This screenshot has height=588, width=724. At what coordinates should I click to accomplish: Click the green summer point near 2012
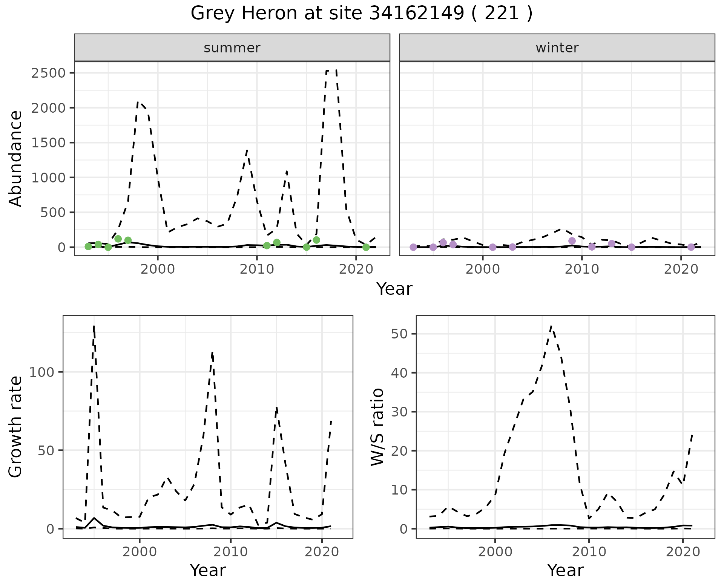coord(277,242)
